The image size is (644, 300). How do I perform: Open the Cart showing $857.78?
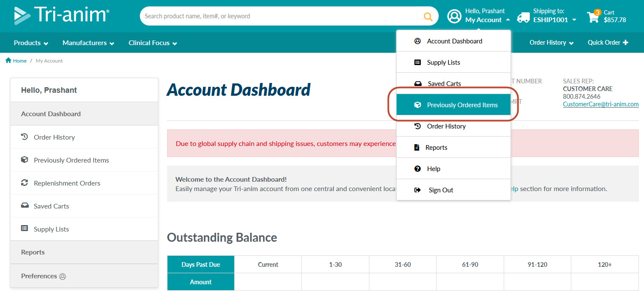pyautogui.click(x=607, y=17)
